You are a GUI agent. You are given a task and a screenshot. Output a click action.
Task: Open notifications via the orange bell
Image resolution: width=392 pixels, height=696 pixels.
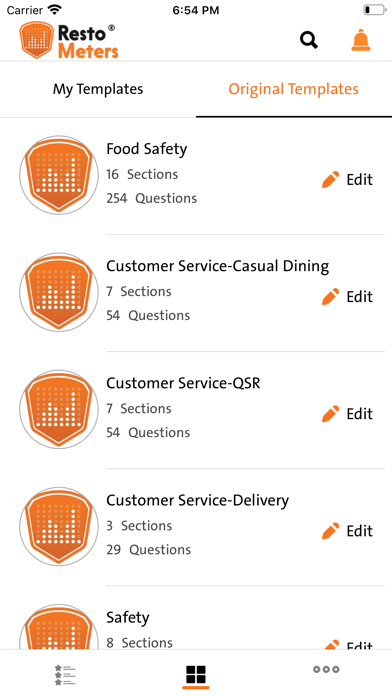click(360, 40)
